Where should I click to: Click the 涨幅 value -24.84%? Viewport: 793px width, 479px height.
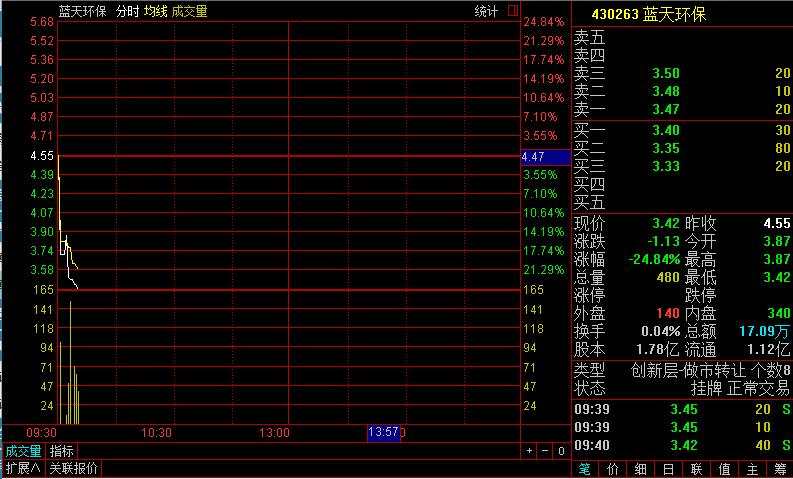[x=654, y=259]
